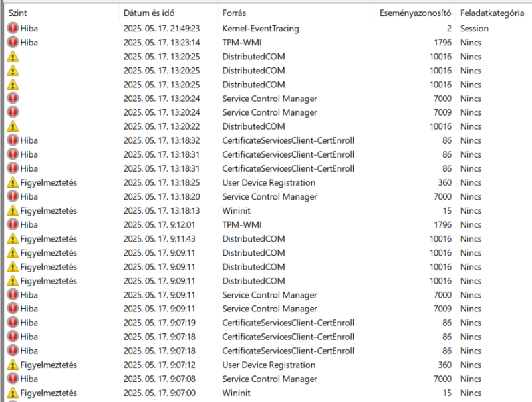Select Service Control Manager source at 9:07:08
Viewport: 532px width, 402px height.
270,379
